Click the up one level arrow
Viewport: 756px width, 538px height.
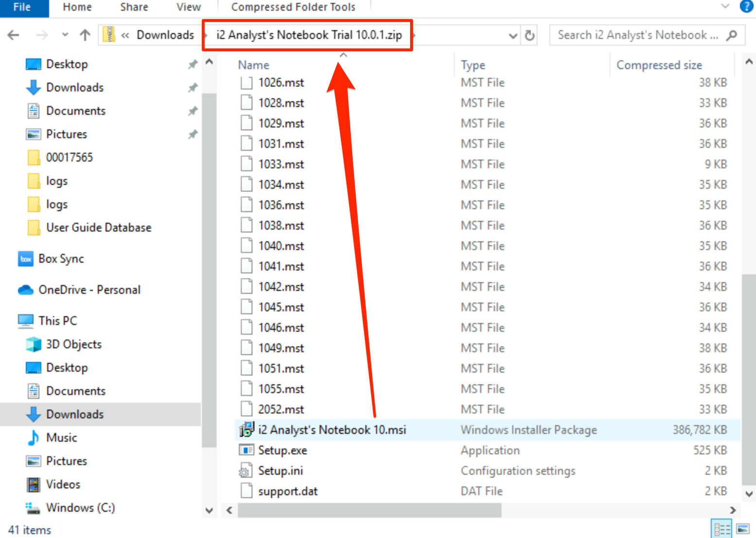[85, 35]
